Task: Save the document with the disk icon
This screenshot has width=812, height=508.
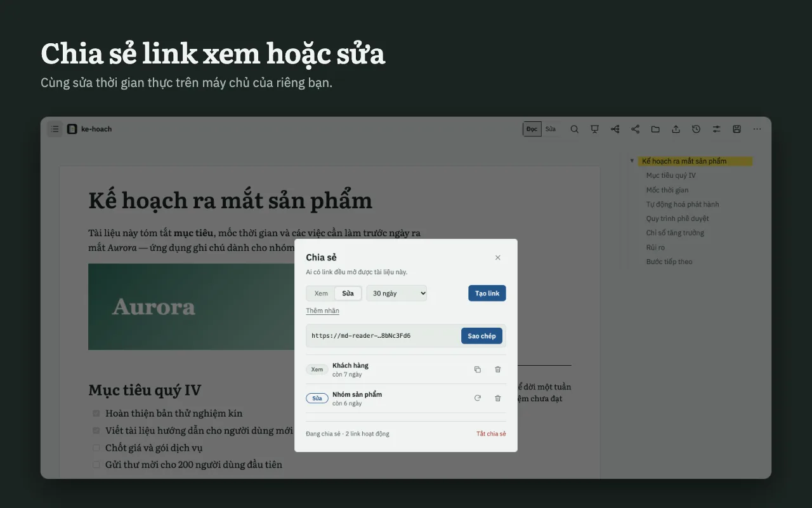Action: 737,129
